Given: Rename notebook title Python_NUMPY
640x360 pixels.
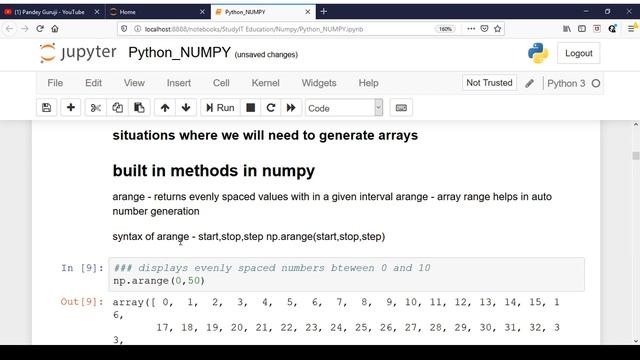Looking at the screenshot, I should pyautogui.click(x=180, y=53).
